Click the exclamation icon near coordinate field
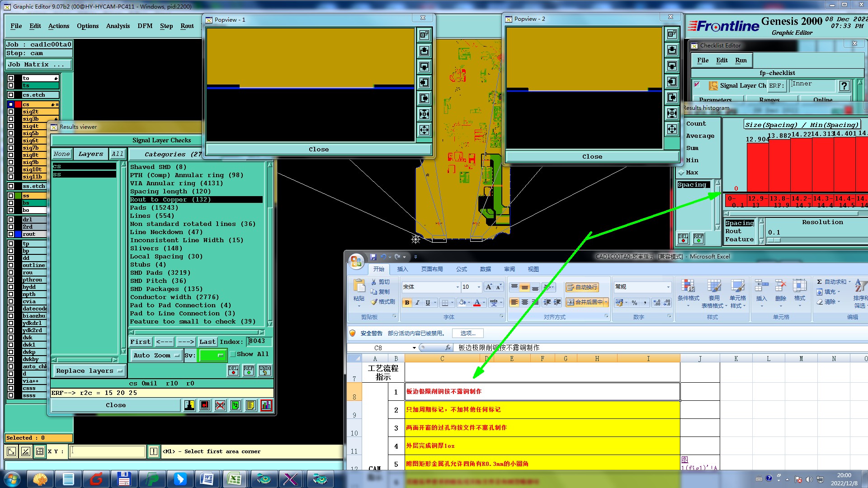Screen dimensions: 868x488 click(x=154, y=451)
